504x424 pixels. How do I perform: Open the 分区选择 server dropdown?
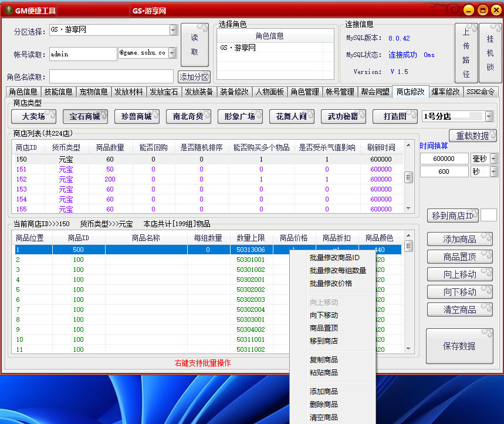(x=173, y=30)
